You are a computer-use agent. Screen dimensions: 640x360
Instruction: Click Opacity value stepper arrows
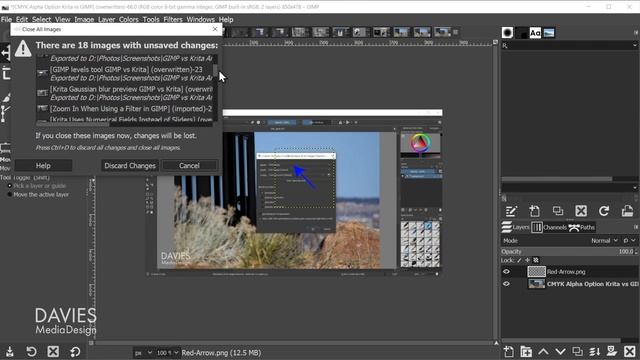[636, 251]
